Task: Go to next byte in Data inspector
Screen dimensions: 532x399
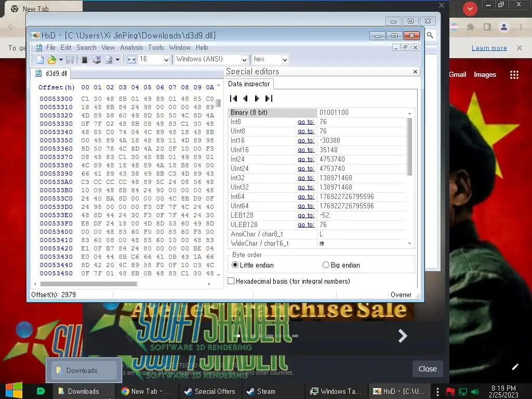Action: click(257, 98)
